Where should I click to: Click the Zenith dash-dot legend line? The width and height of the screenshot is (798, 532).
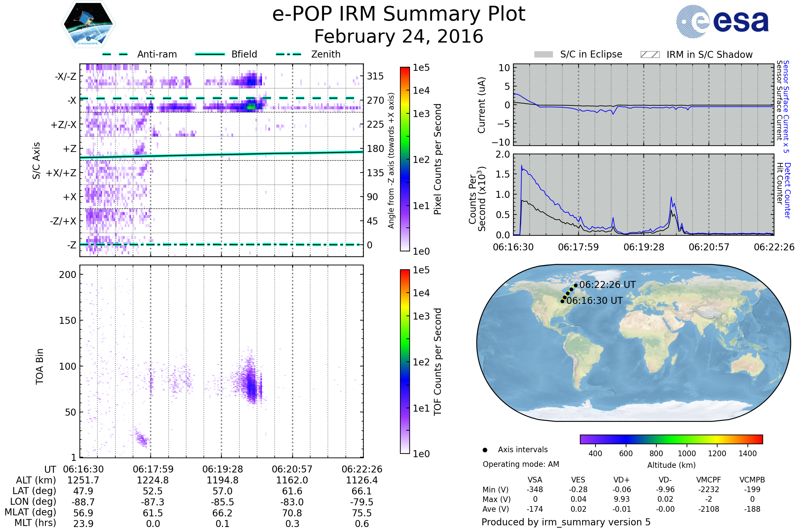(288, 54)
